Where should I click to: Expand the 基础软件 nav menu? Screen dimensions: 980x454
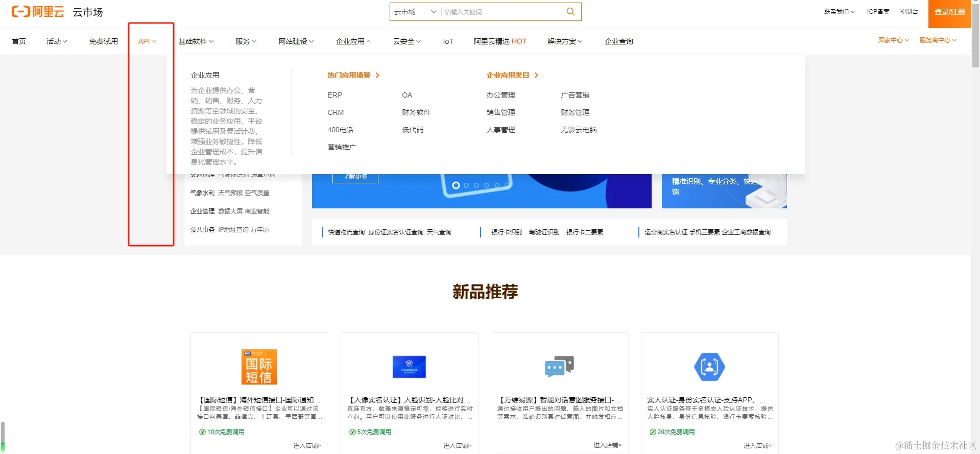pos(196,41)
